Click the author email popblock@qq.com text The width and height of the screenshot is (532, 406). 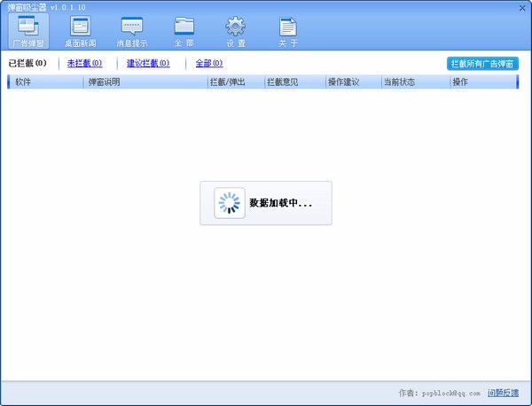451,394
